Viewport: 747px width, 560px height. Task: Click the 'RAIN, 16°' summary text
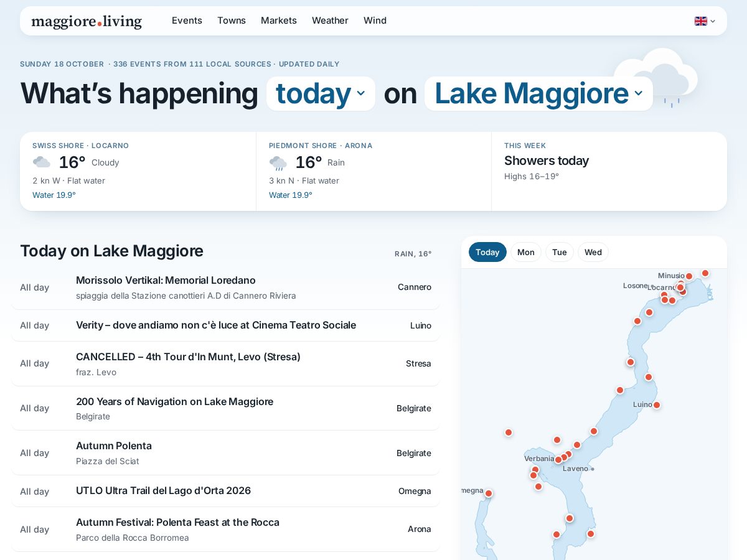[413, 254]
